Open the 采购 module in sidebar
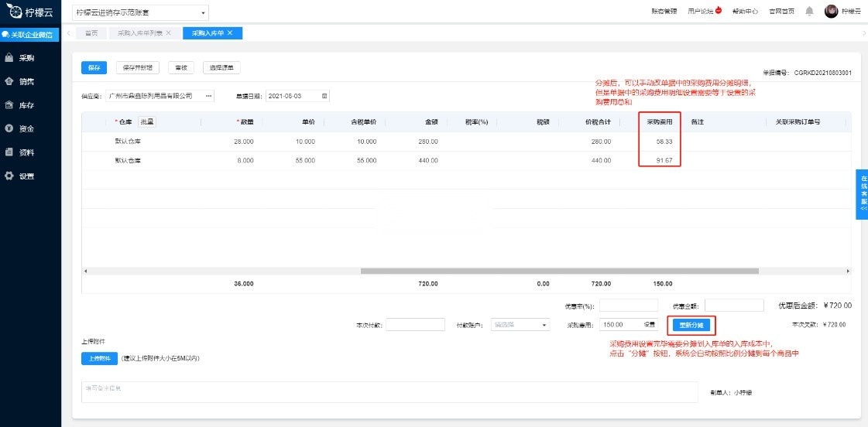868x427 pixels. point(26,58)
